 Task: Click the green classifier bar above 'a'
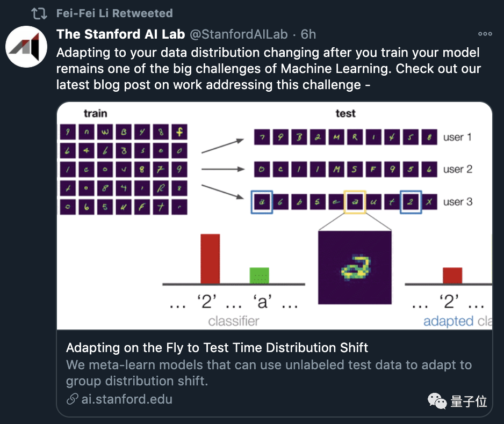point(260,275)
